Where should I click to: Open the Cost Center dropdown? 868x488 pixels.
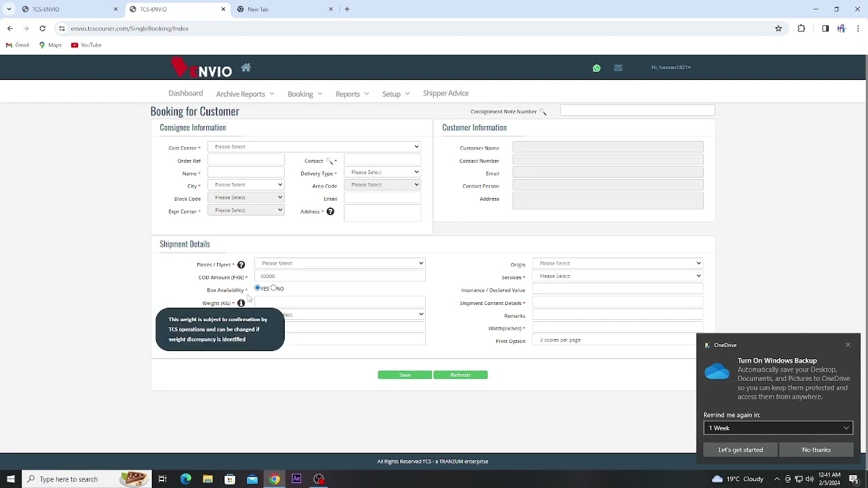coord(314,146)
